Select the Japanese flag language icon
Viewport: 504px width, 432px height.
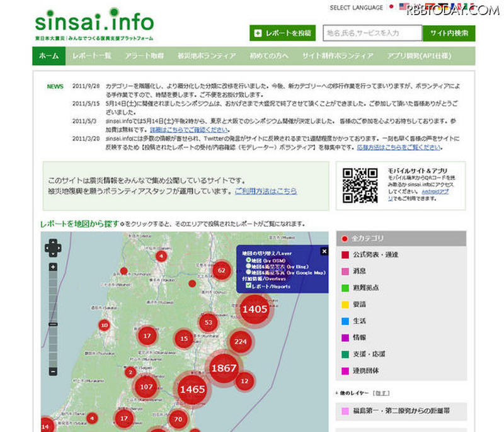point(391,8)
